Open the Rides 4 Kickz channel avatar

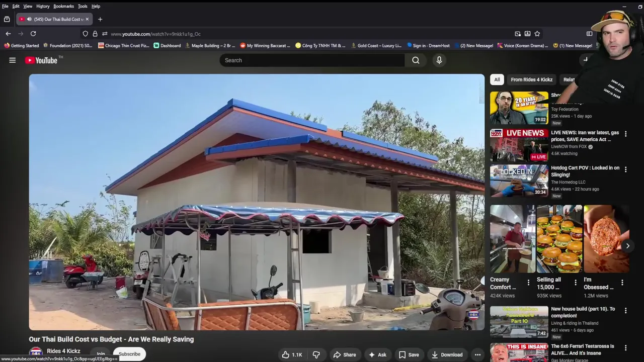point(36,353)
